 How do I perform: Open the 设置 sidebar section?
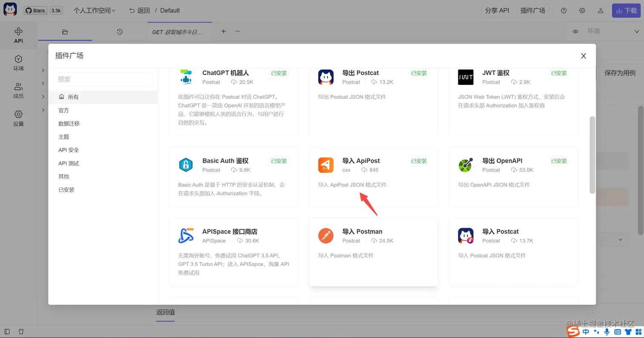[x=18, y=118]
